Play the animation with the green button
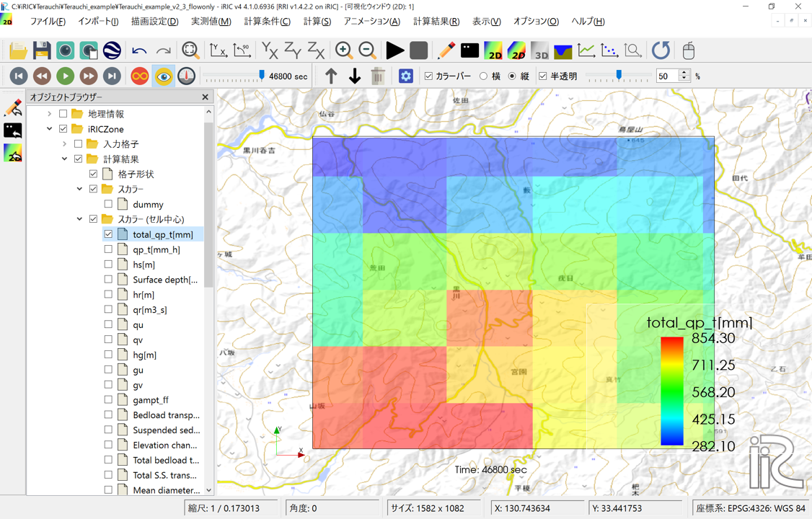Screen dimensions: 812x519 coord(65,76)
